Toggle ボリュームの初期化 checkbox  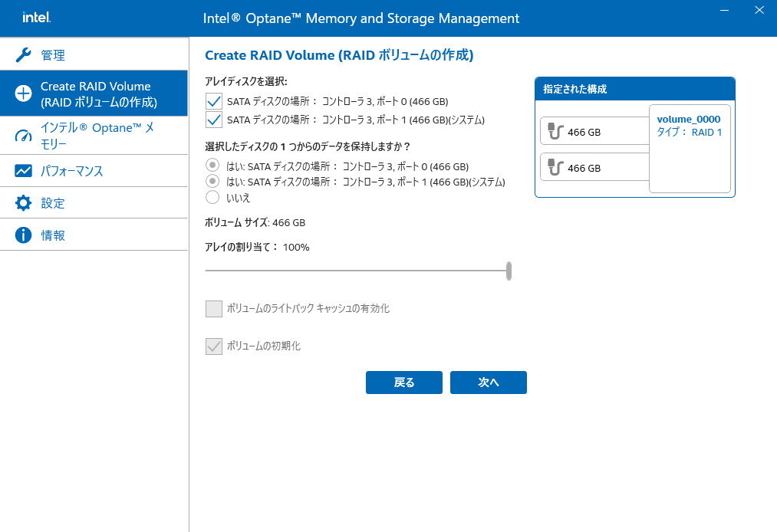tap(214, 346)
